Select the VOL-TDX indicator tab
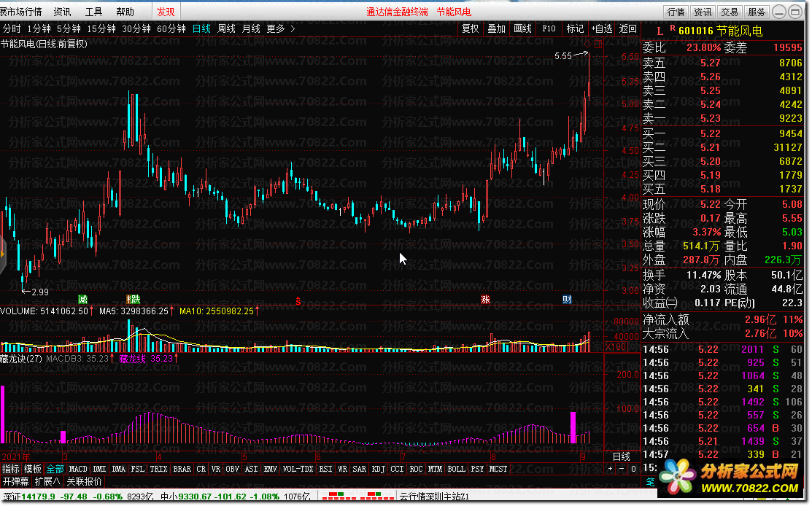Image resolution: width=812 pixels, height=506 pixels. tap(298, 470)
